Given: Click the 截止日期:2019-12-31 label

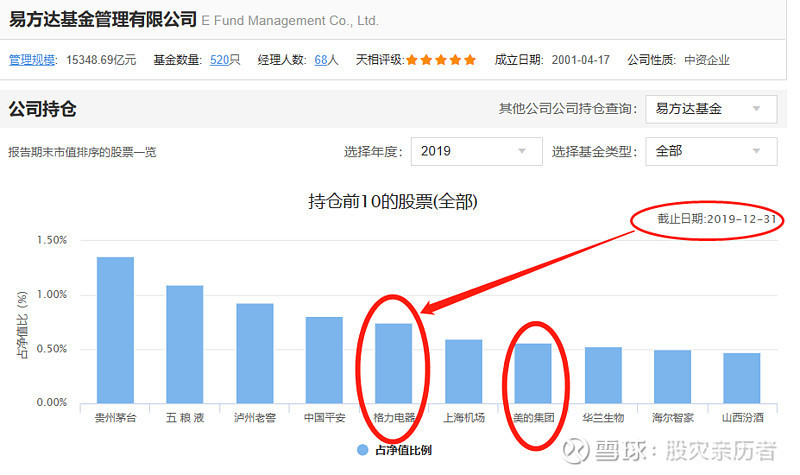Looking at the screenshot, I should pyautogui.click(x=716, y=219).
